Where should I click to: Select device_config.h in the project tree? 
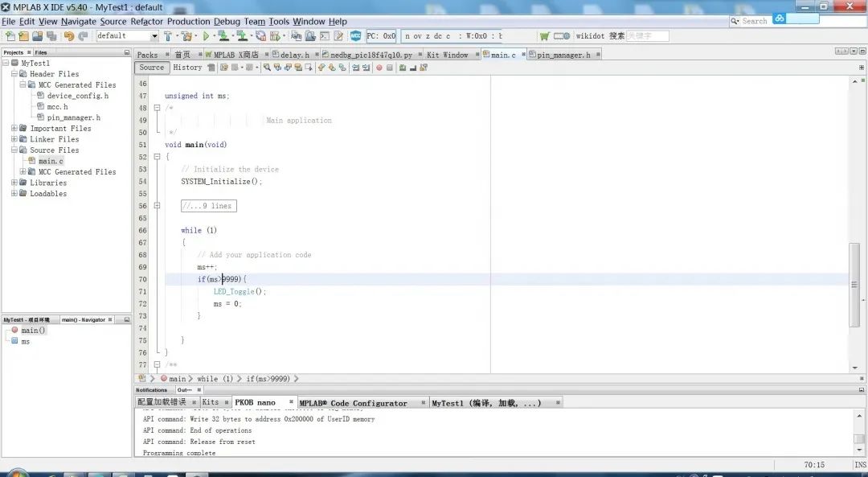pyautogui.click(x=77, y=96)
